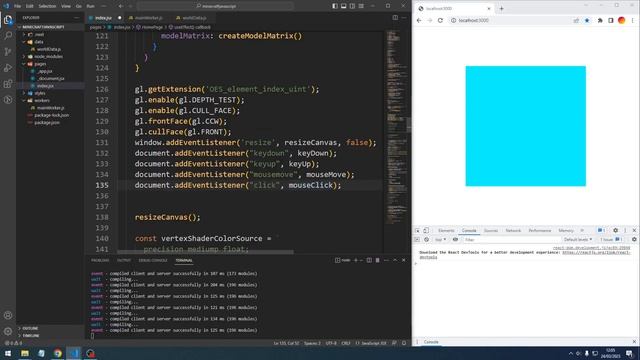Click Chrome's back arrow
640x360 pixels.
(419, 20)
